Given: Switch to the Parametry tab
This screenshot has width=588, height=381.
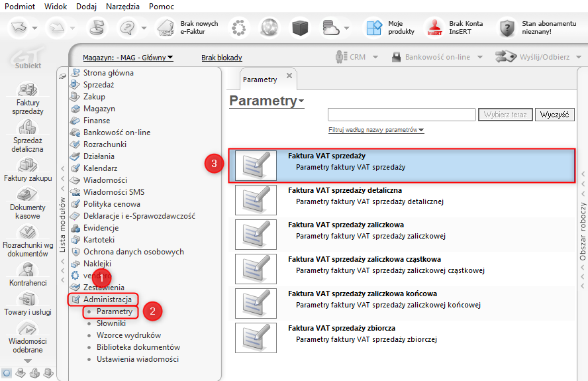Looking at the screenshot, I should [x=260, y=80].
